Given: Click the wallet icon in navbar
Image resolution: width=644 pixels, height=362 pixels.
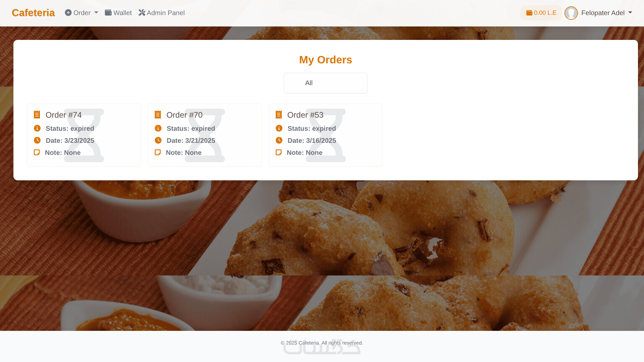Looking at the screenshot, I should [108, 13].
